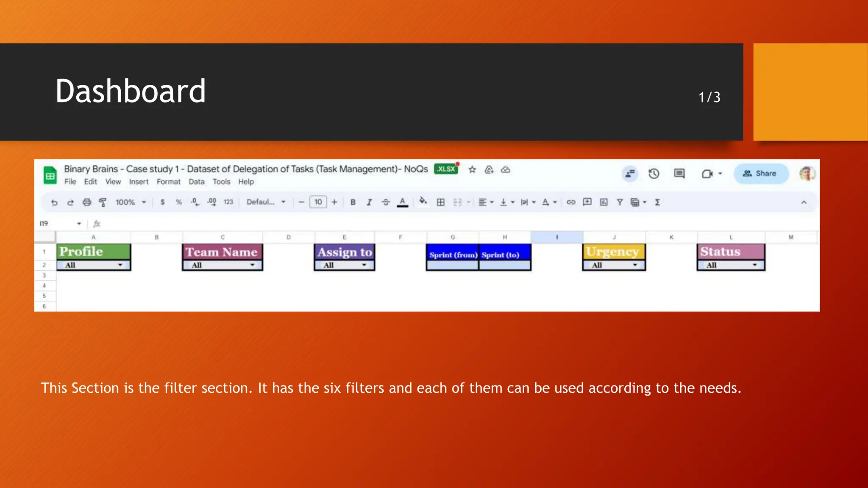868x488 pixels.
Task: Toggle bold formatting
Action: [353, 202]
